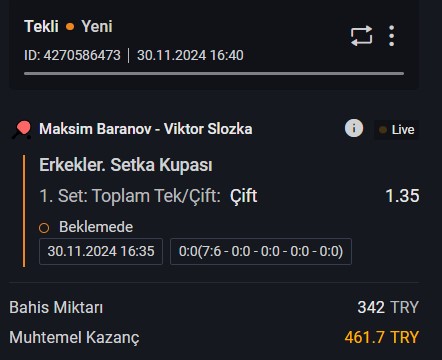The image size is (442, 360).
Task: Click the Live indicator badge
Action: point(397,130)
